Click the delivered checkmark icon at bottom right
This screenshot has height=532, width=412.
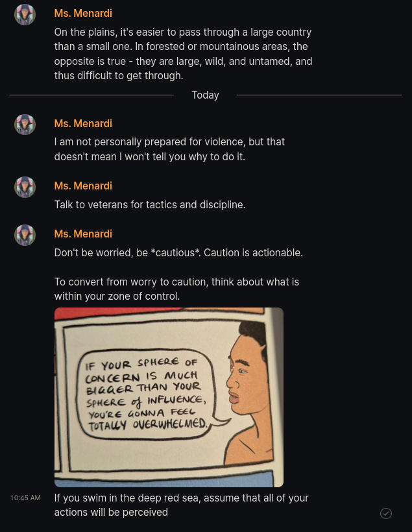click(386, 513)
